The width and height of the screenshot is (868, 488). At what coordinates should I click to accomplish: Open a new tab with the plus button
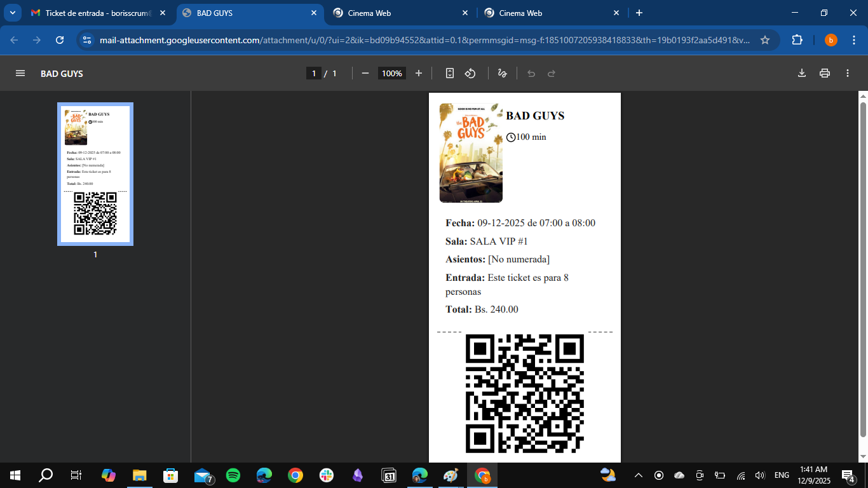click(x=639, y=12)
